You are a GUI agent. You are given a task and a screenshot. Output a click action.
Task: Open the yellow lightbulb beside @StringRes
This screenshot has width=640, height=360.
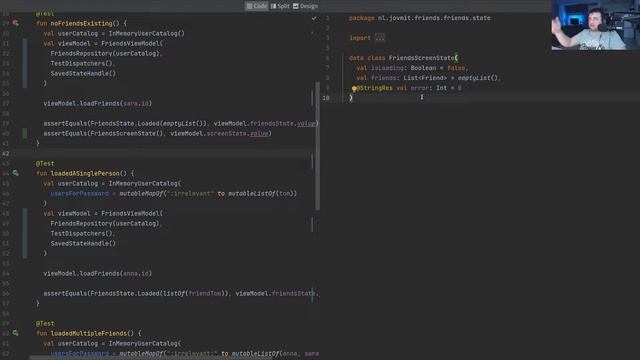(x=354, y=88)
